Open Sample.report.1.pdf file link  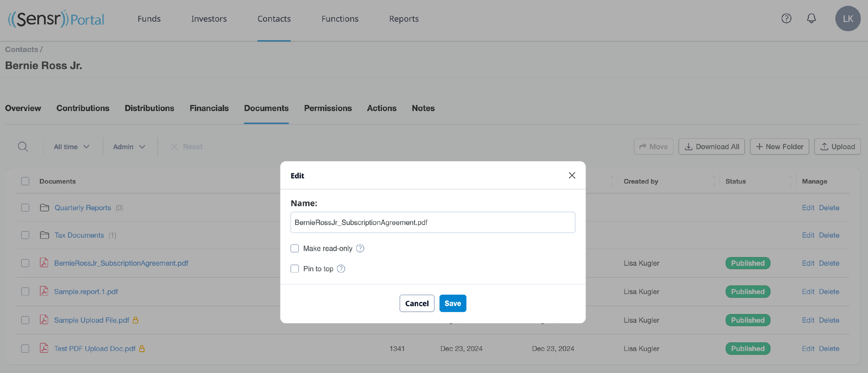click(x=86, y=291)
